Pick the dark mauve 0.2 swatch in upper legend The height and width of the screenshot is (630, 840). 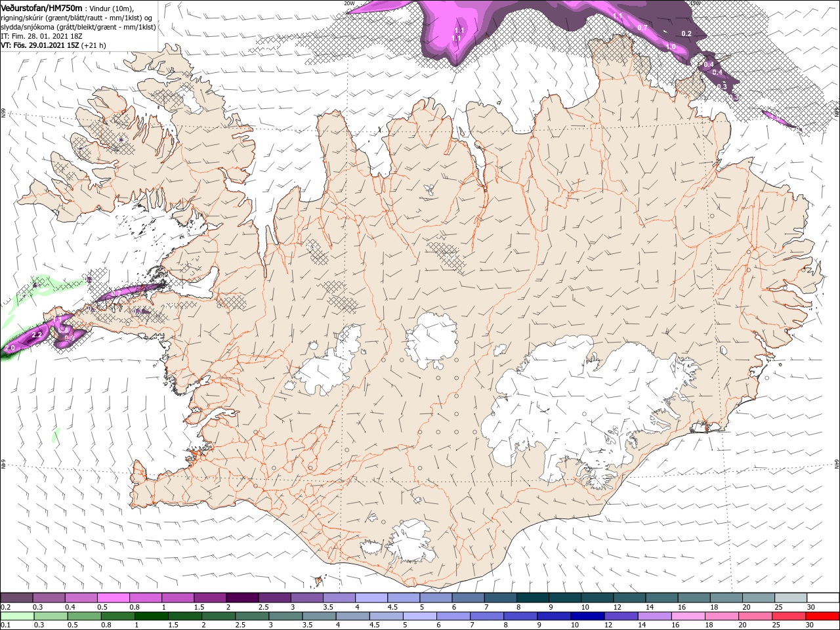[x=16, y=598]
